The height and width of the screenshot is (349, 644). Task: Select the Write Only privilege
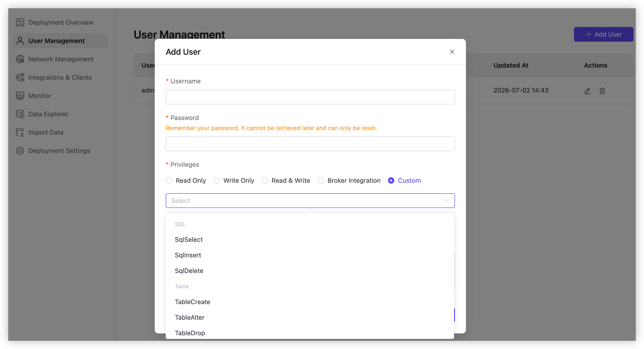point(216,180)
